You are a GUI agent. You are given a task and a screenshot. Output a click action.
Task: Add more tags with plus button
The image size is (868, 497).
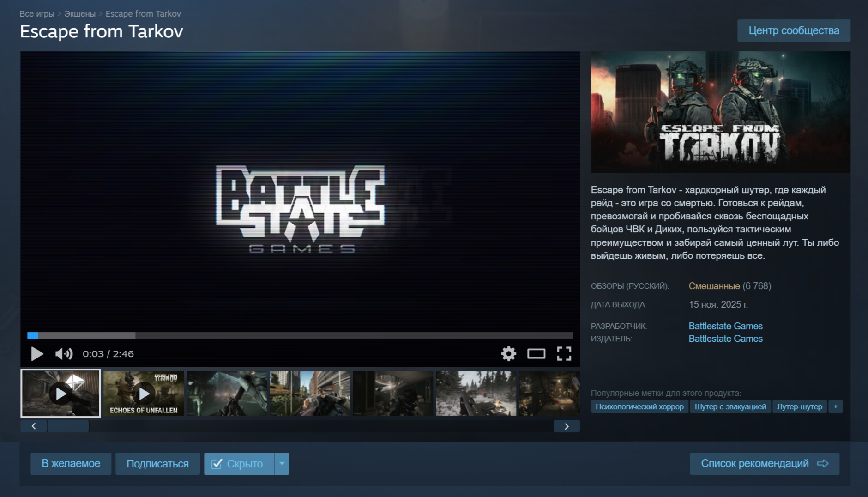(x=835, y=406)
